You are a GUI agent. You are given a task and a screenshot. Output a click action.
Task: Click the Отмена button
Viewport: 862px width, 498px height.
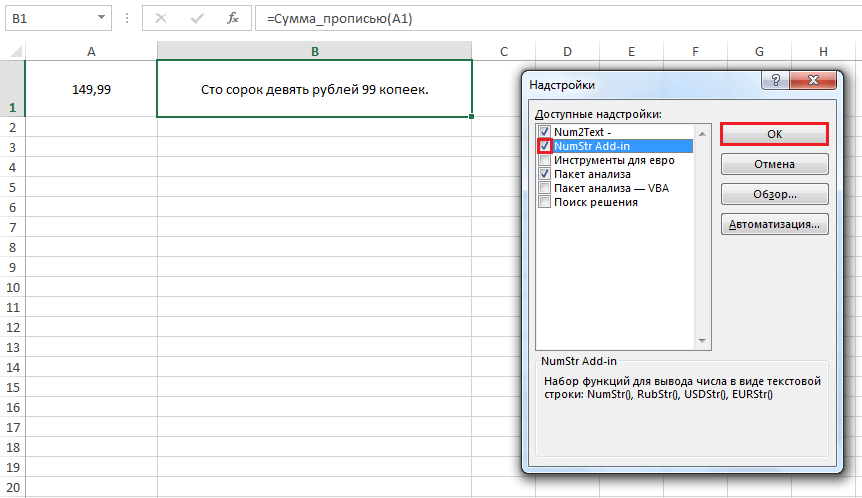(774, 164)
